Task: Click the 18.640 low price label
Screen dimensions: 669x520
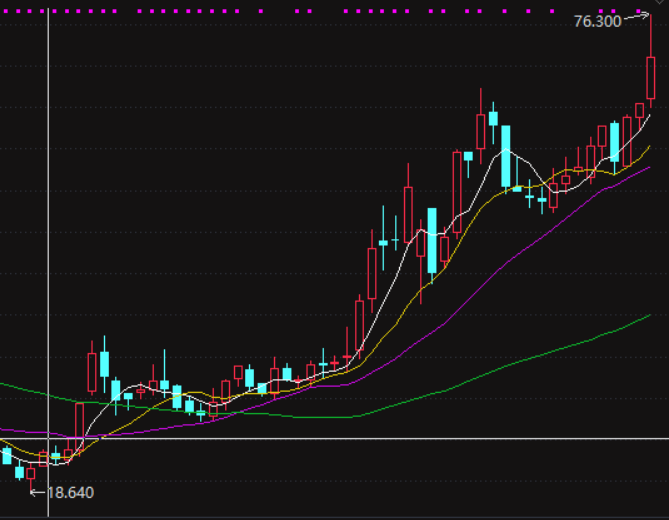Action: [70, 493]
